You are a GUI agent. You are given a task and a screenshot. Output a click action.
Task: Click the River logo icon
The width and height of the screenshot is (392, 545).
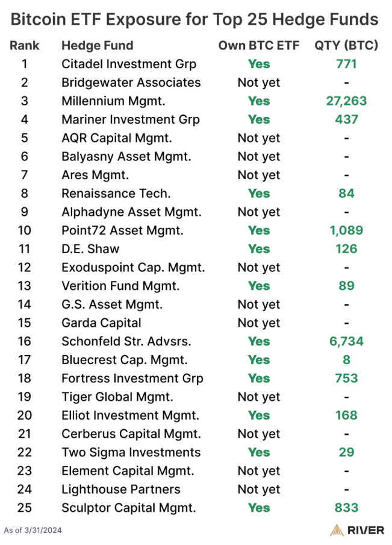click(337, 530)
